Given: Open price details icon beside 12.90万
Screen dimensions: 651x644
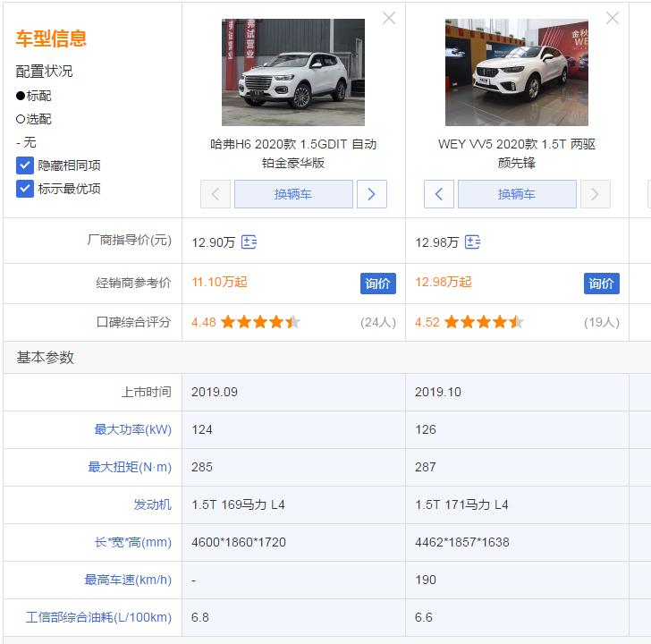Looking at the screenshot, I should tap(249, 241).
